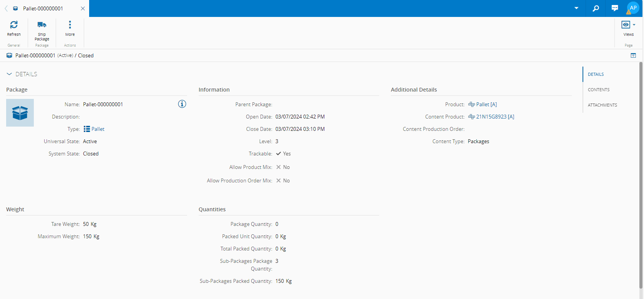Click the AP user avatar

click(x=633, y=8)
